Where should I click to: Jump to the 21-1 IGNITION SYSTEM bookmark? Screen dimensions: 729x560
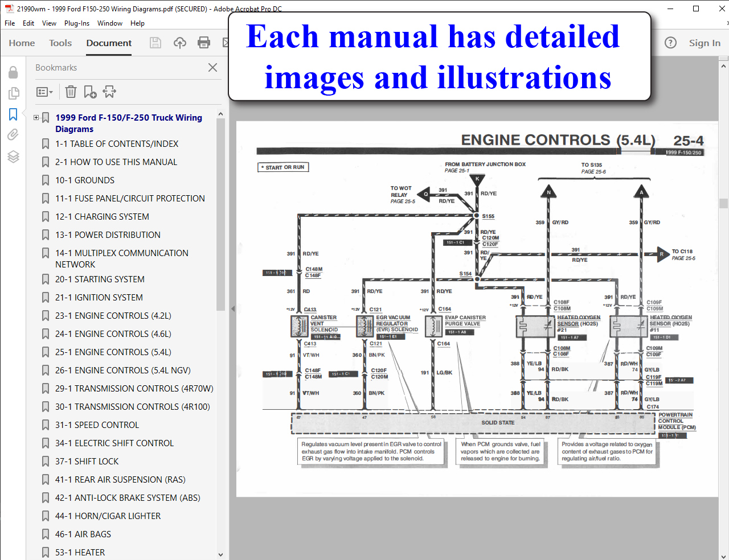click(99, 298)
